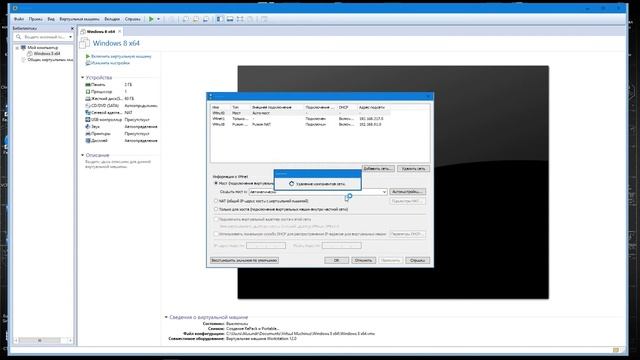Viewport: 640px width, 360px height.
Task: Click OK in the network editor dialog
Action: [336, 260]
